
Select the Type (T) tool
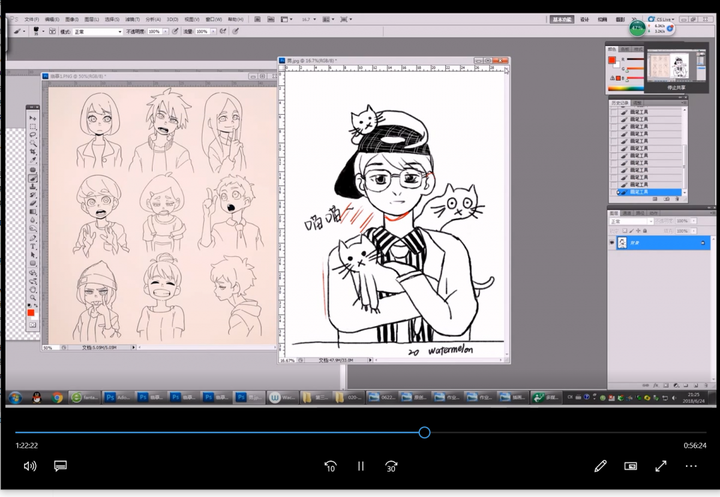pos(33,246)
